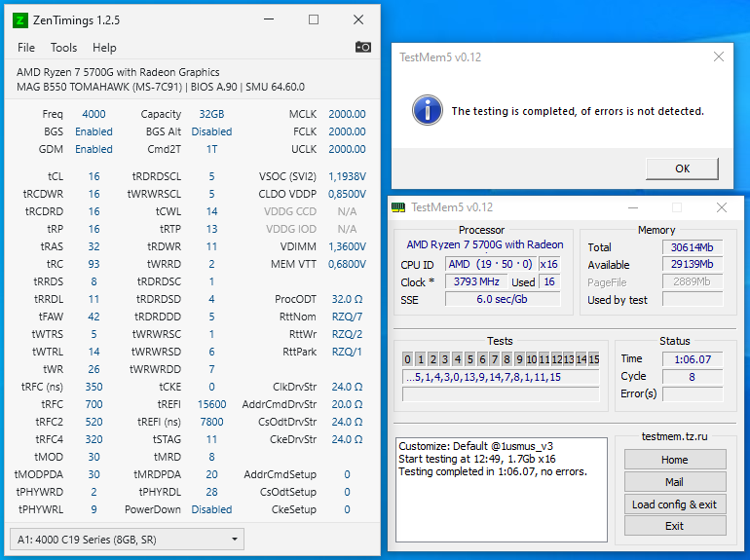This screenshot has height=560, width=750.
Task: Click the Cmd2T value 1T
Action: (211, 149)
